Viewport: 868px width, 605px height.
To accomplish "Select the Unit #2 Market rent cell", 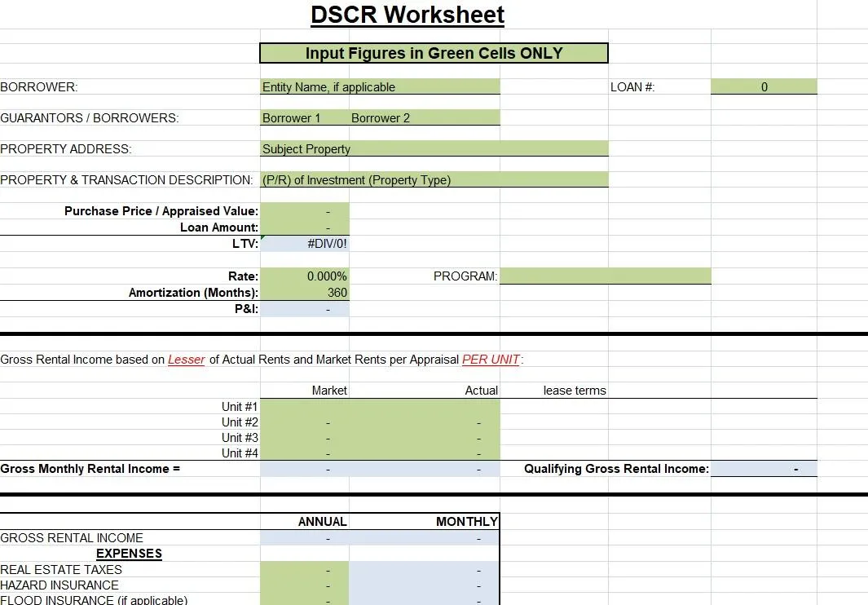I will 305,422.
